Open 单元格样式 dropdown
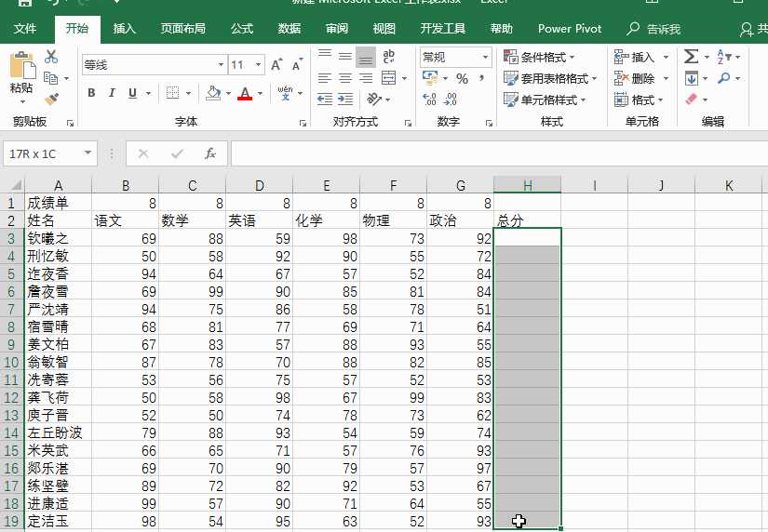The width and height of the screenshot is (768, 532). pyautogui.click(x=545, y=100)
